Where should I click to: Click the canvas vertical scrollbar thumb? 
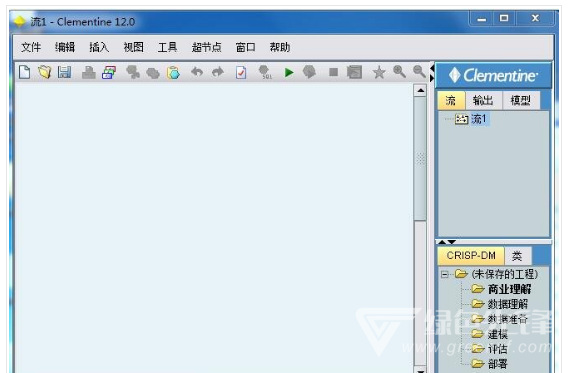click(x=421, y=159)
